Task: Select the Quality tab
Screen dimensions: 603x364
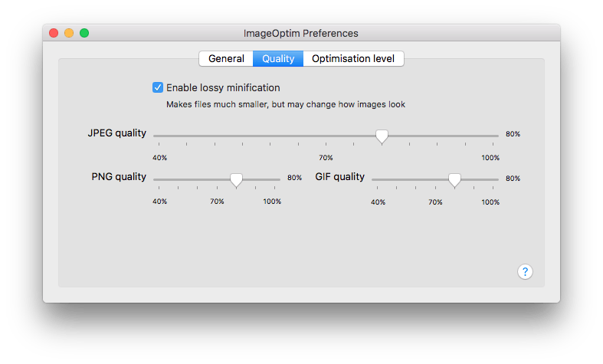Action: tap(278, 59)
